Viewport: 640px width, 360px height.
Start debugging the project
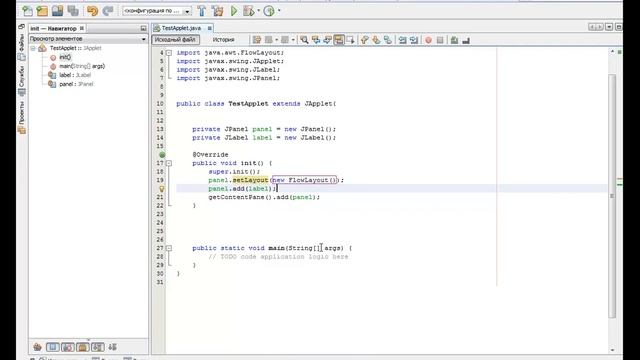click(x=249, y=11)
